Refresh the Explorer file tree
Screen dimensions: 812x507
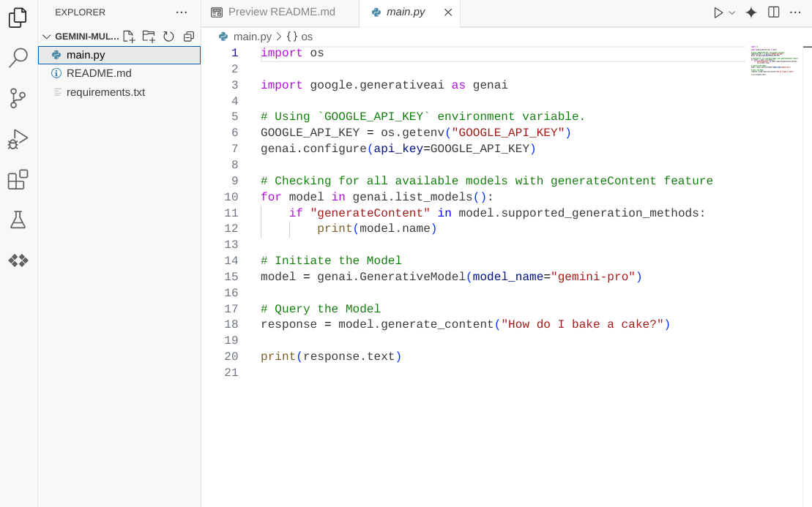168,37
